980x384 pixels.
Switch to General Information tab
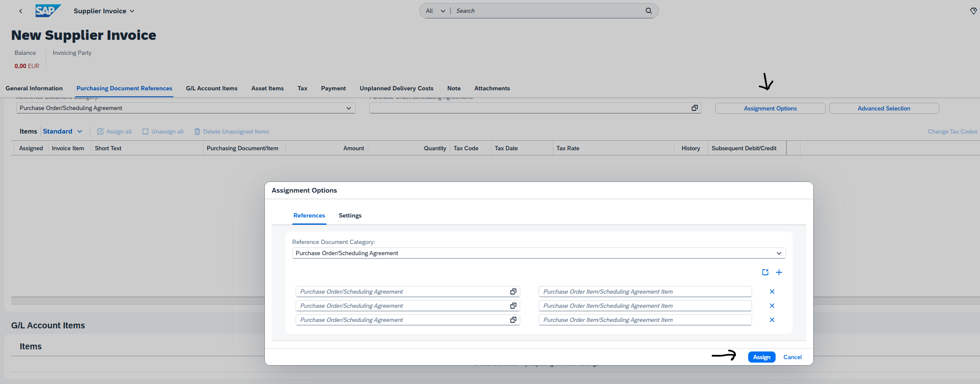[x=34, y=88]
